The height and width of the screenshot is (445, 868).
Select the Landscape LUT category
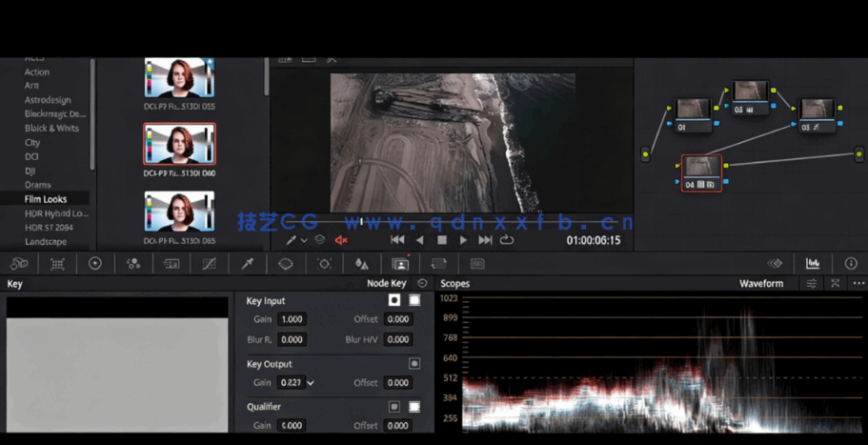pos(46,242)
